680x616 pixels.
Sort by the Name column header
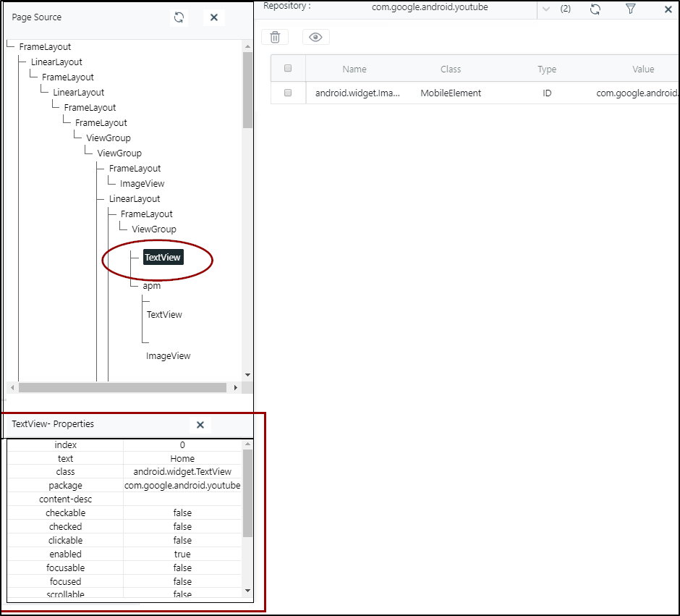click(x=354, y=69)
